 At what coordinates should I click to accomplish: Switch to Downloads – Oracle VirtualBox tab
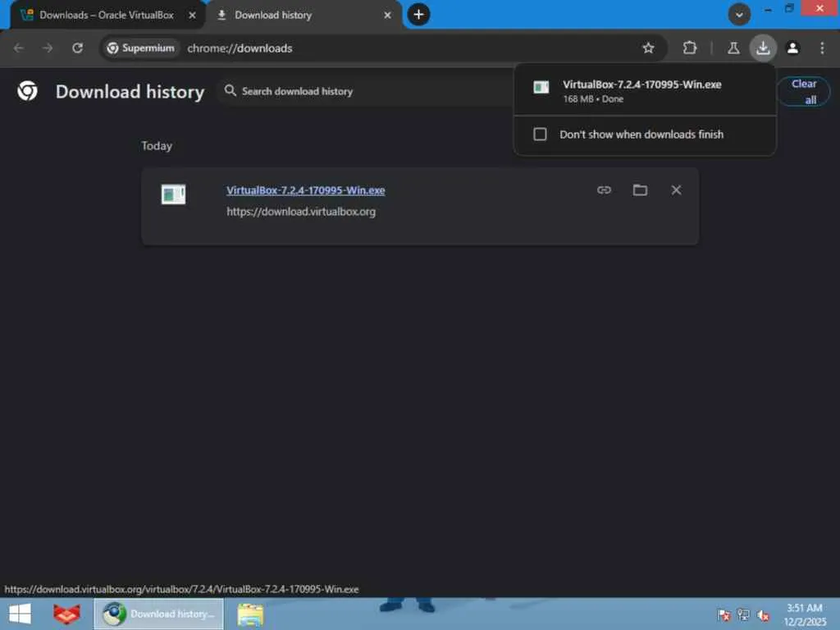[106, 16]
